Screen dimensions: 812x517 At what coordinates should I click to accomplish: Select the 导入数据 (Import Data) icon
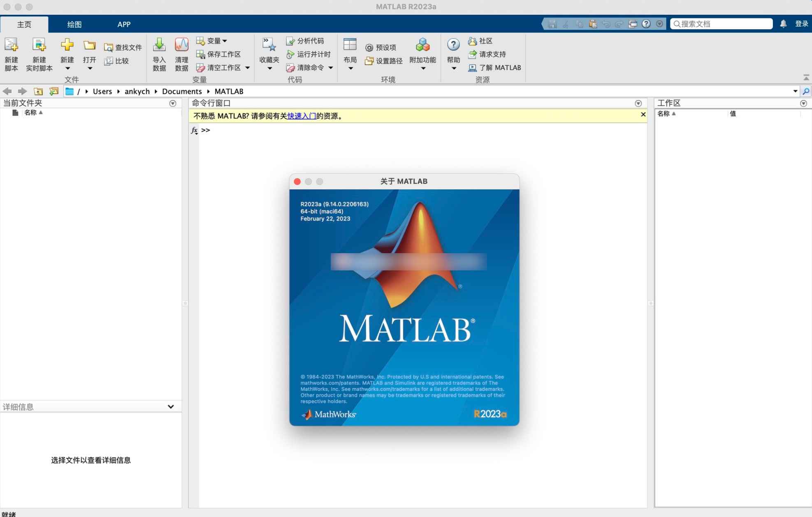click(159, 54)
